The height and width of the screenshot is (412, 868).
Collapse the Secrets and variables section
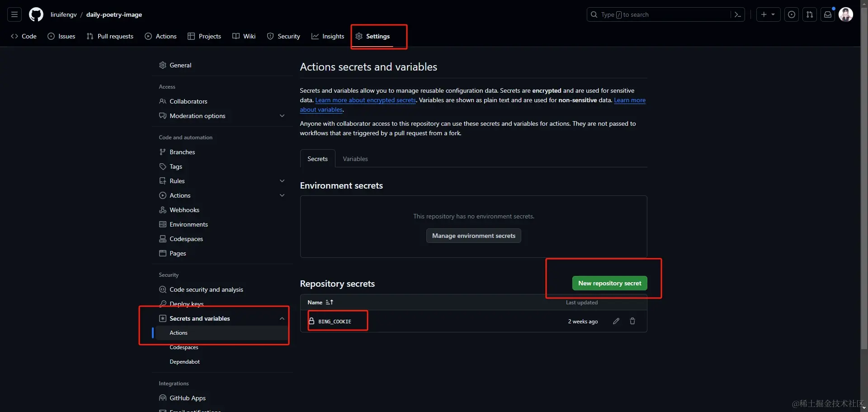(x=282, y=318)
